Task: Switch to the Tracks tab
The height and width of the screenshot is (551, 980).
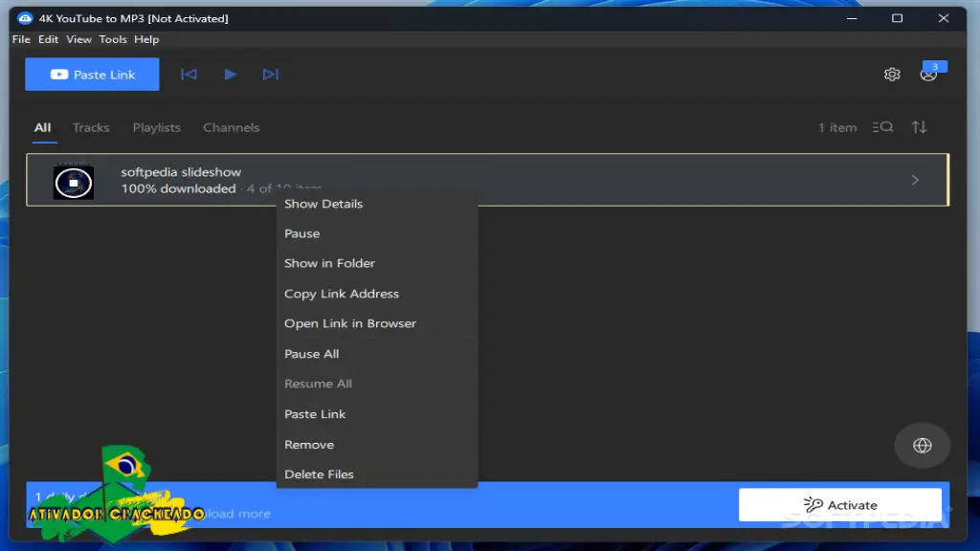Action: point(91,127)
